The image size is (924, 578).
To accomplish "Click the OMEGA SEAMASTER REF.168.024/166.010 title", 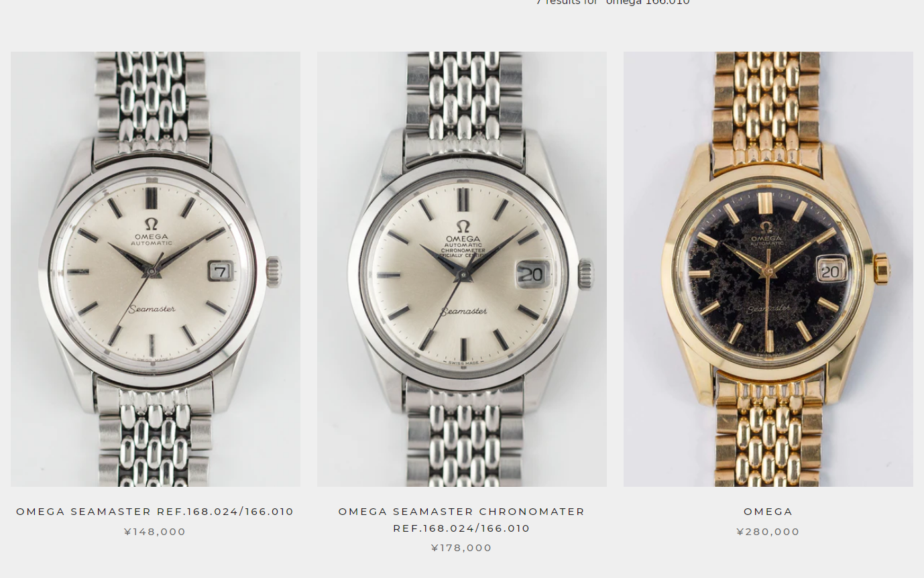I will tap(155, 512).
